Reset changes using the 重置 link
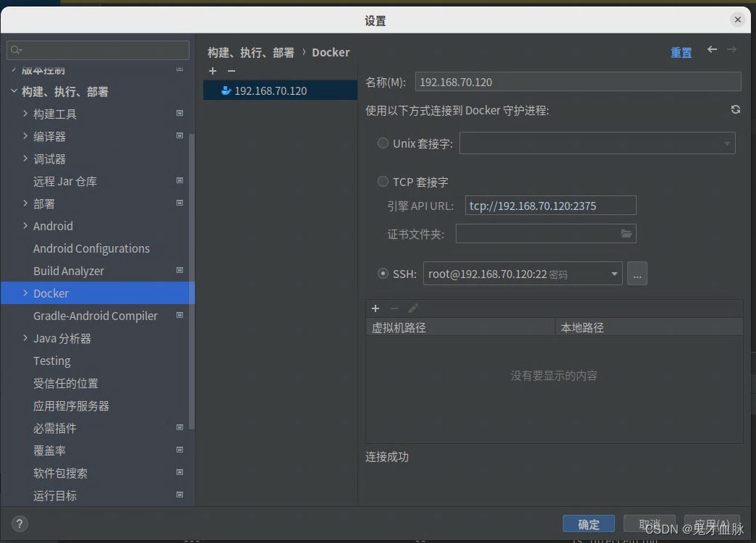This screenshot has height=543, width=756. click(681, 52)
